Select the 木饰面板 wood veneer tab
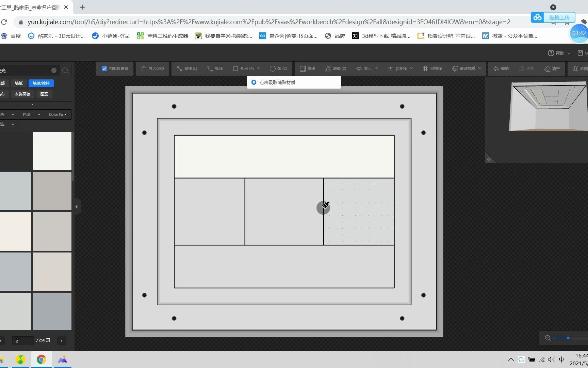Image resolution: width=588 pixels, height=368 pixels. point(22,94)
